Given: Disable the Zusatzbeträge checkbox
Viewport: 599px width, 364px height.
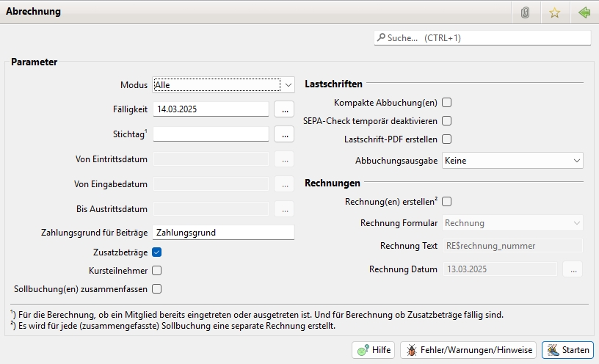Looking at the screenshot, I should click(x=156, y=252).
